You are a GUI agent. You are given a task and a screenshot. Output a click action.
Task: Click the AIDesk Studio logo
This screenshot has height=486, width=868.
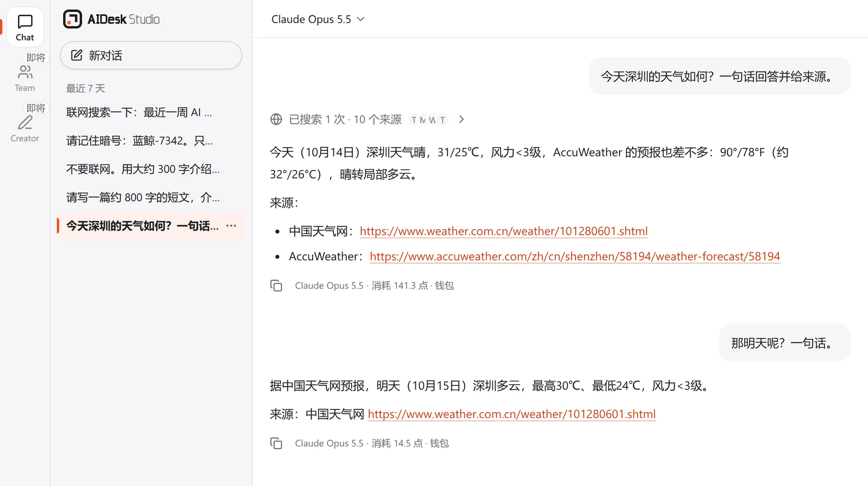(x=111, y=19)
